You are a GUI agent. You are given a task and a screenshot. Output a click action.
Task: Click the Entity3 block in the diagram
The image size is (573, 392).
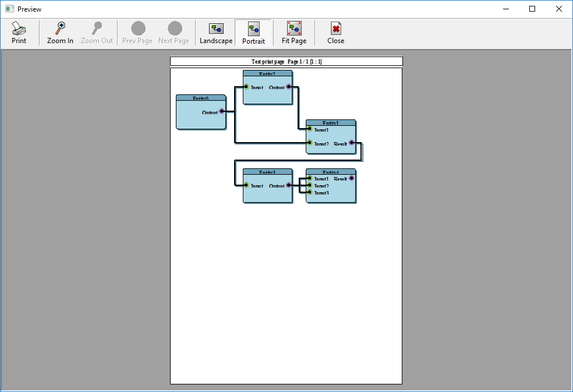pyautogui.click(x=268, y=186)
